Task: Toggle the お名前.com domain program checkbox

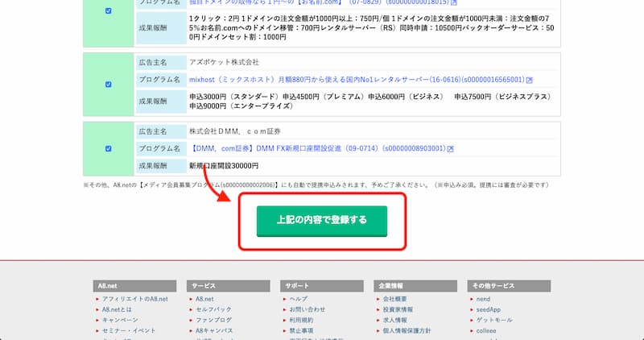Action: click(x=109, y=11)
